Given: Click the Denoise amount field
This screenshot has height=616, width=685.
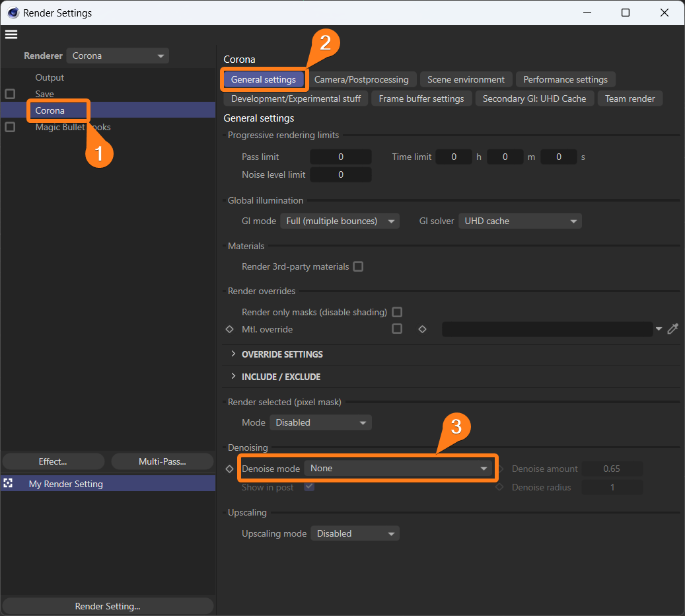Looking at the screenshot, I should [x=612, y=469].
